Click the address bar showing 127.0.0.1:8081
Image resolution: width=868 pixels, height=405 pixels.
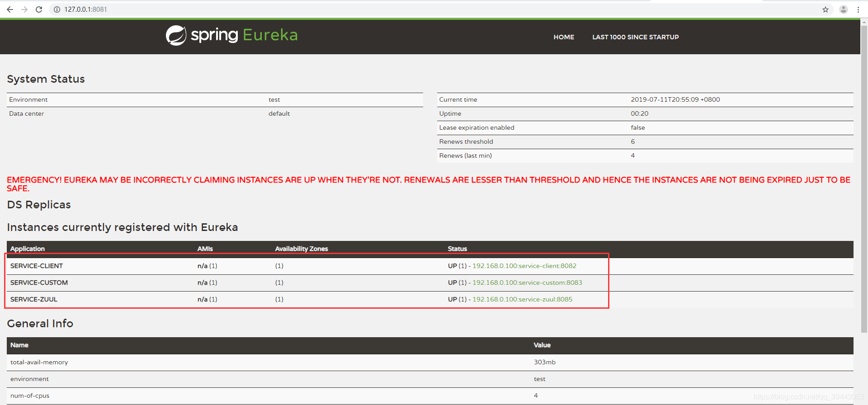434,9
